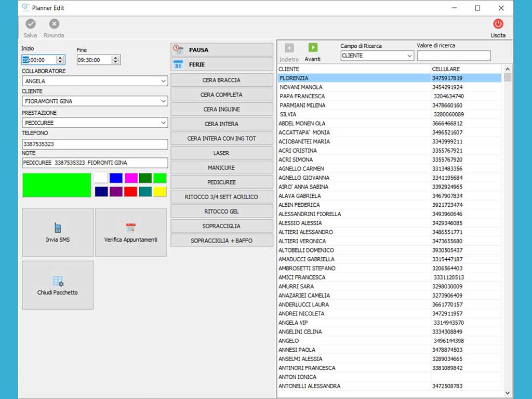532x399 pixels.
Task: Open the CLIENTE dropdown list
Action: point(163,102)
